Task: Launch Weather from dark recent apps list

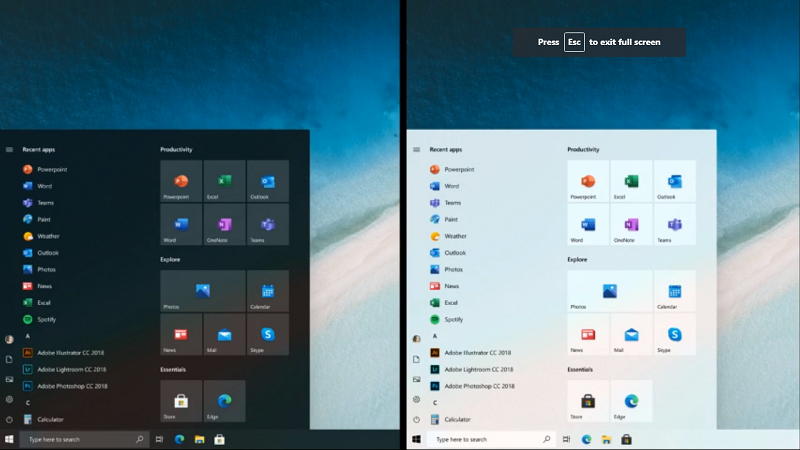Action: pos(41,236)
